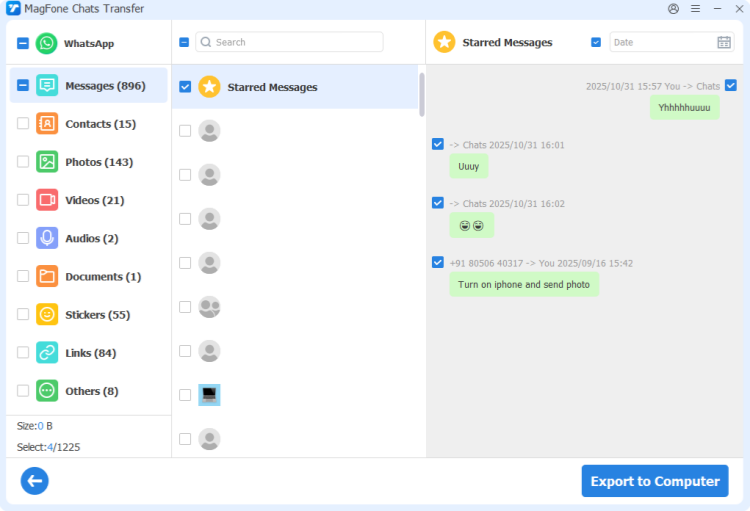
Task: Check the Stickers (55) checkbox
Action: tap(23, 314)
